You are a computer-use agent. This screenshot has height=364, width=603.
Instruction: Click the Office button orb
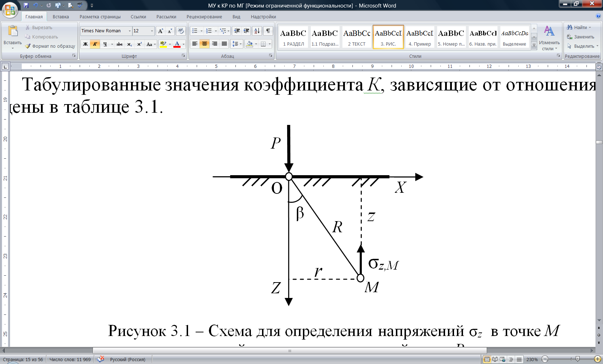click(10, 10)
